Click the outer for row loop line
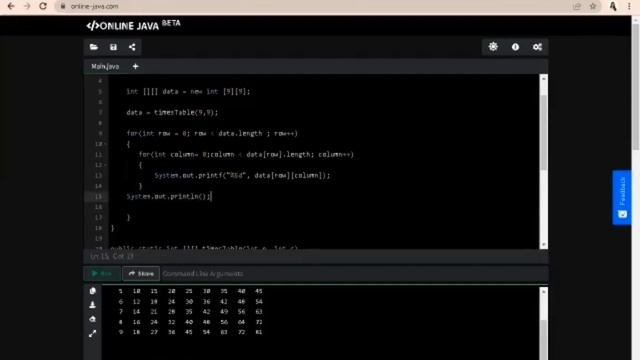Screen dimensions: 640x360 point(212,133)
